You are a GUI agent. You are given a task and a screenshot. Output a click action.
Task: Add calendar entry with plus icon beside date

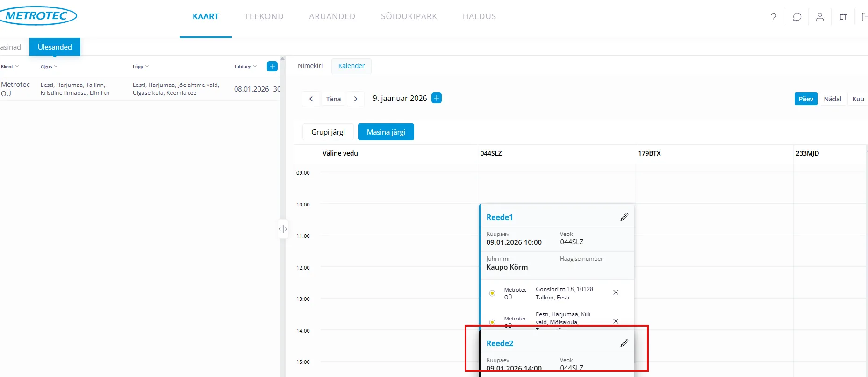437,98
